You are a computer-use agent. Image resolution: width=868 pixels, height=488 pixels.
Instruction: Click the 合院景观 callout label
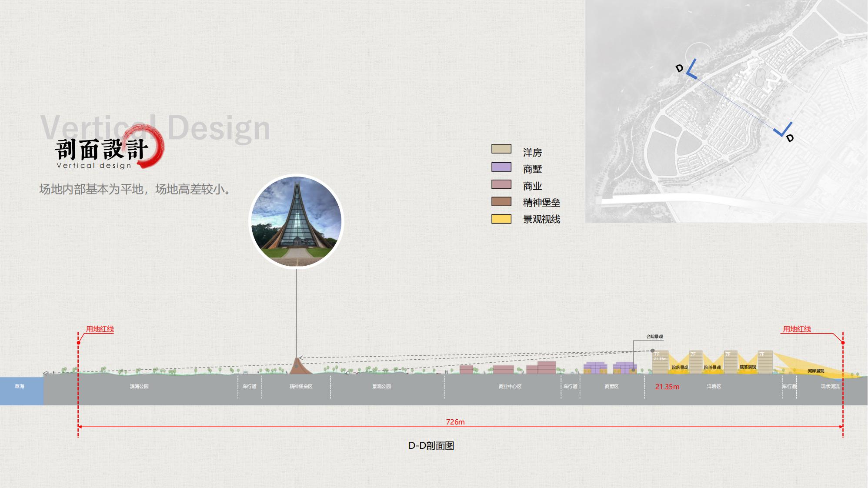click(x=654, y=337)
